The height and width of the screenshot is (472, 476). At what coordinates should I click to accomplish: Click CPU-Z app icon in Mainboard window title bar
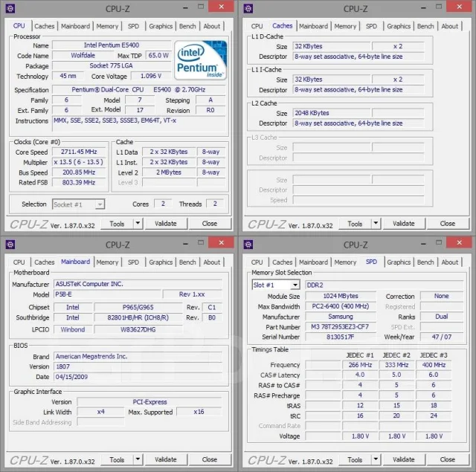(10, 245)
